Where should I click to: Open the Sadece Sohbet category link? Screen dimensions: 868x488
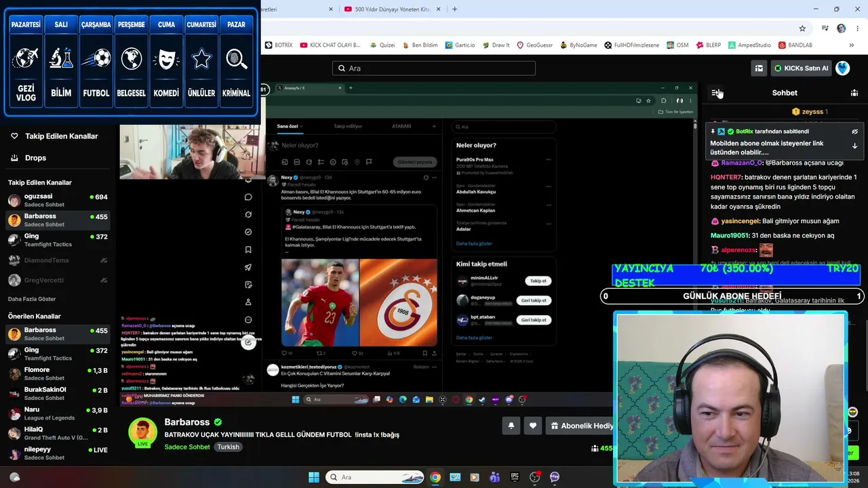[187, 447]
